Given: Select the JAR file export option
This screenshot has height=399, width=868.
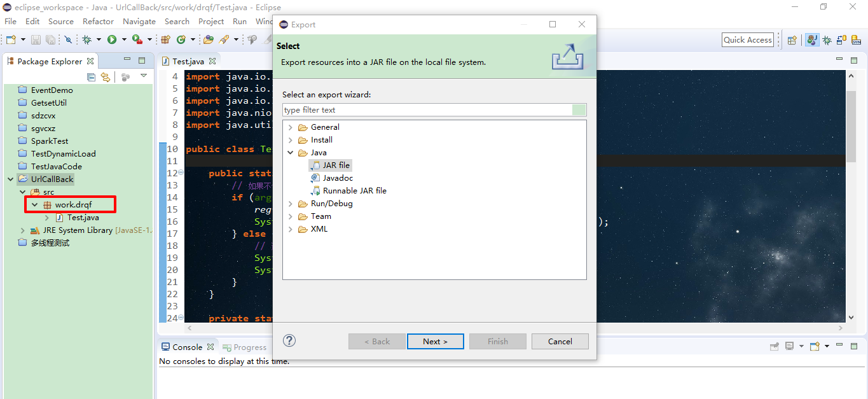Looking at the screenshot, I should (x=331, y=165).
